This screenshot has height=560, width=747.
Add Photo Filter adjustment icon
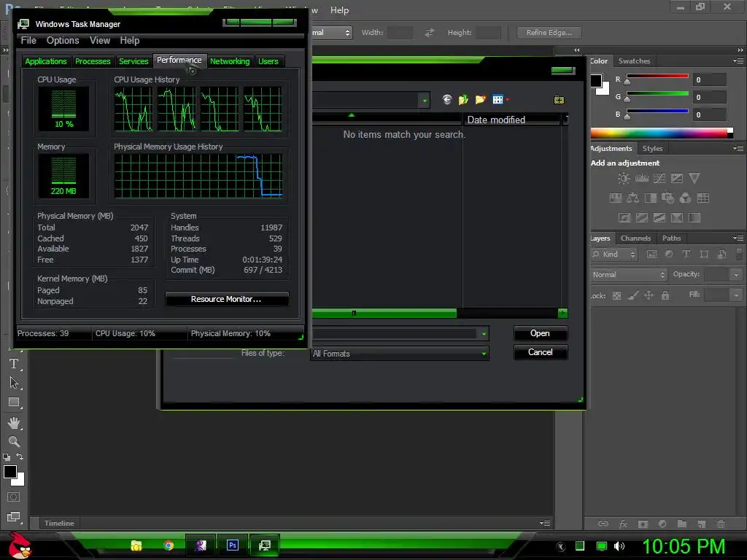click(x=668, y=198)
